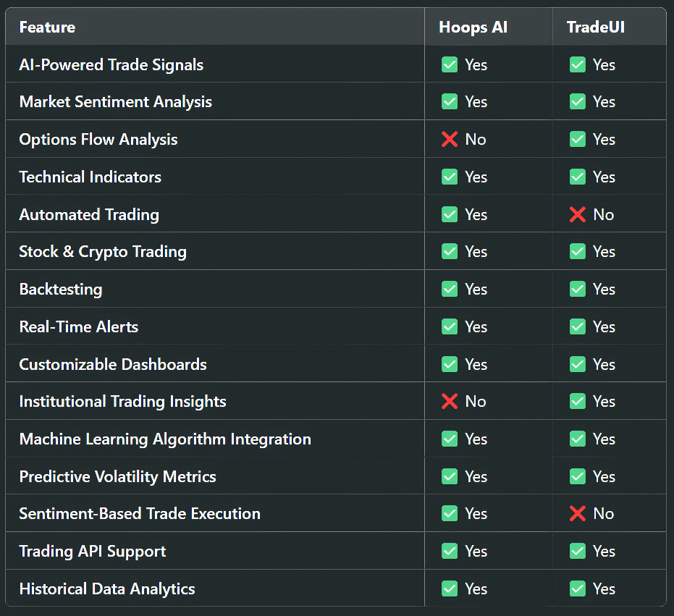Click the TradeUI check icon for Options Flow Analysis
Image resolution: width=674 pixels, height=616 pixels.
[578, 139]
